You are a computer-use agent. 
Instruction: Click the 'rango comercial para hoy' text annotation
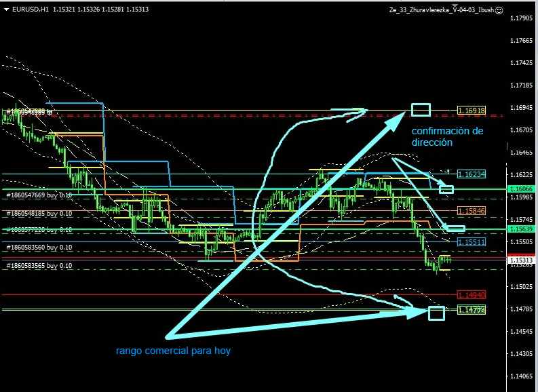(173, 351)
